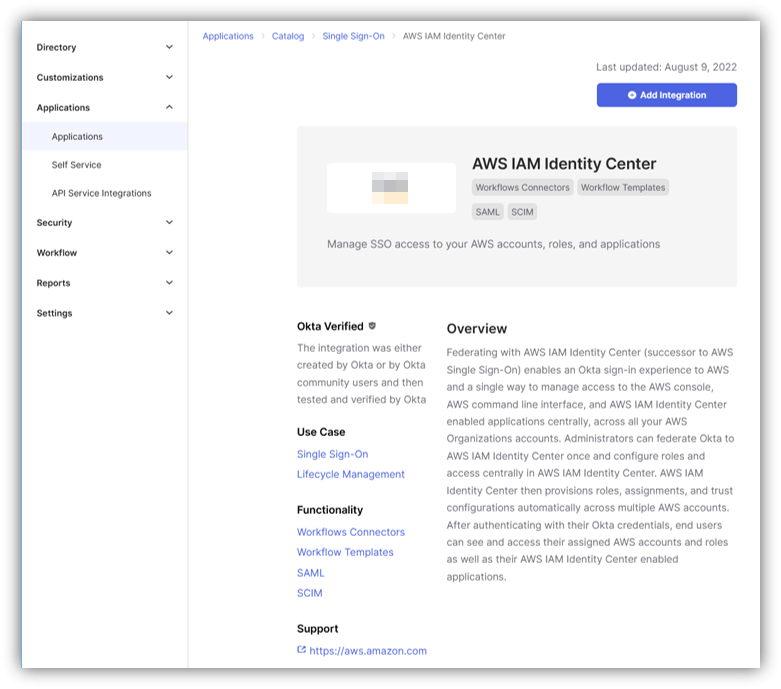The height and width of the screenshot is (689, 781).
Task: Click the SCIM tag badge
Action: click(x=522, y=212)
